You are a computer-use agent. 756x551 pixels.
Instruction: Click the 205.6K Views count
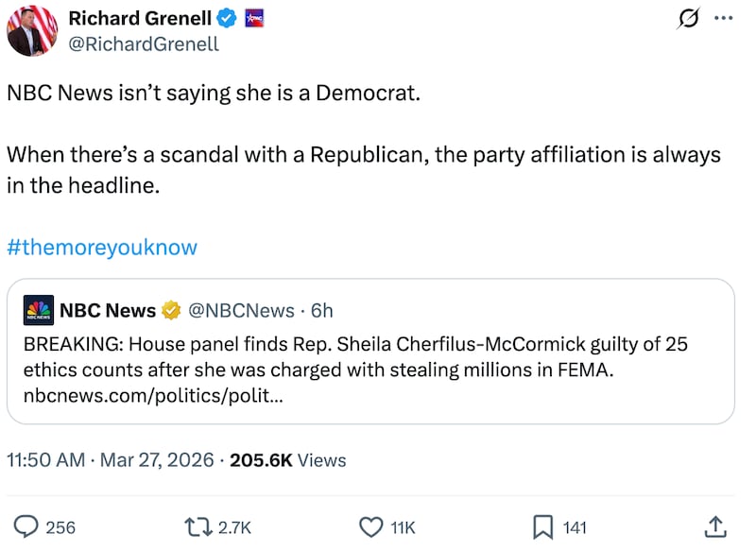pyautogui.click(x=288, y=460)
